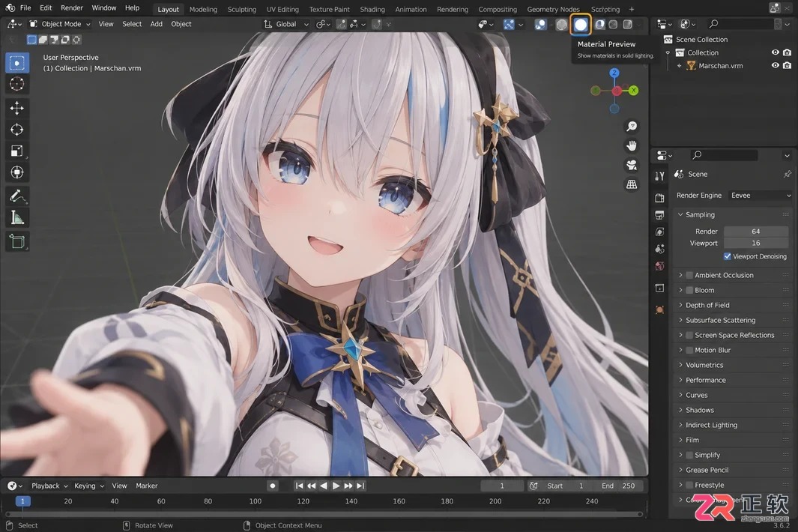Hide the Collection in the viewport
Viewport: 798px width, 532px height.
pos(775,52)
